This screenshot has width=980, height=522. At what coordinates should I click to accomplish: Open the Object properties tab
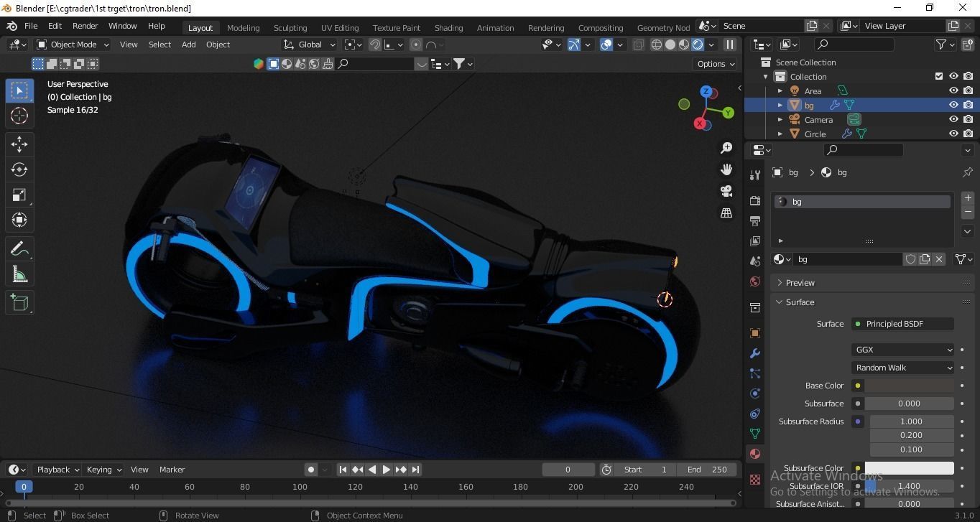pyautogui.click(x=754, y=333)
